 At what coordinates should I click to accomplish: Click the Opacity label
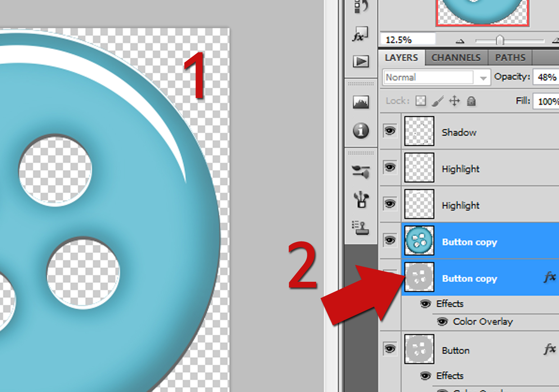pos(512,77)
